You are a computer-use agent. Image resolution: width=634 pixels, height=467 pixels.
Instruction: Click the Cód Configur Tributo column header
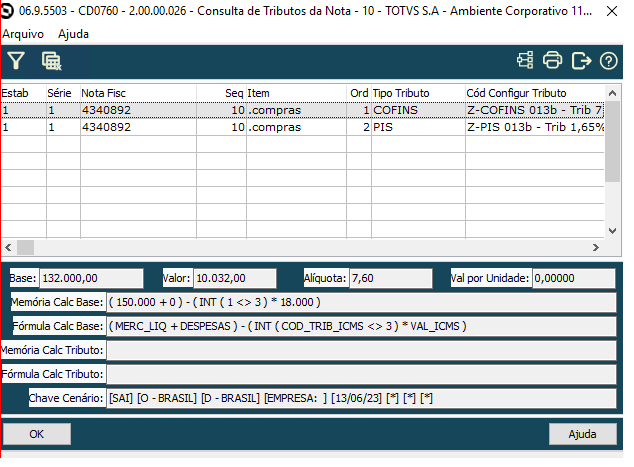535,93
